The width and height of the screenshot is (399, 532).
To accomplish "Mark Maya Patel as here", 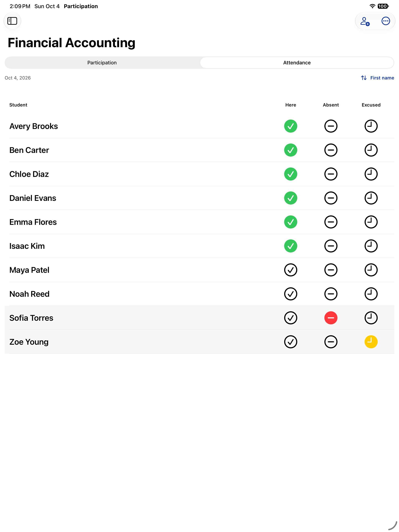I will pyautogui.click(x=291, y=270).
